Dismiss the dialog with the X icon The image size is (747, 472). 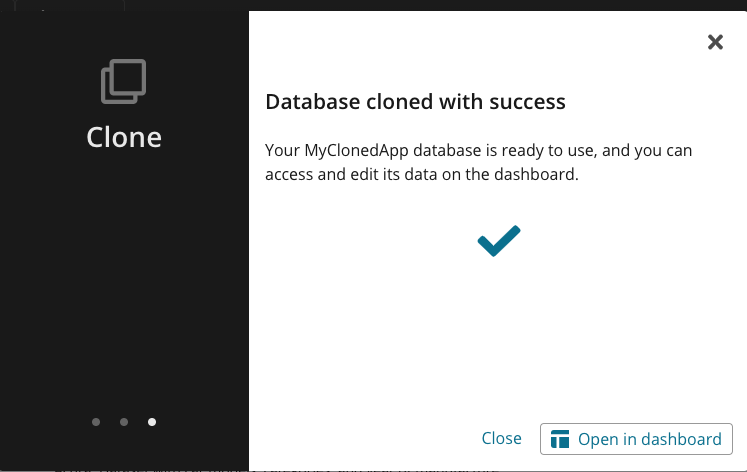715,42
